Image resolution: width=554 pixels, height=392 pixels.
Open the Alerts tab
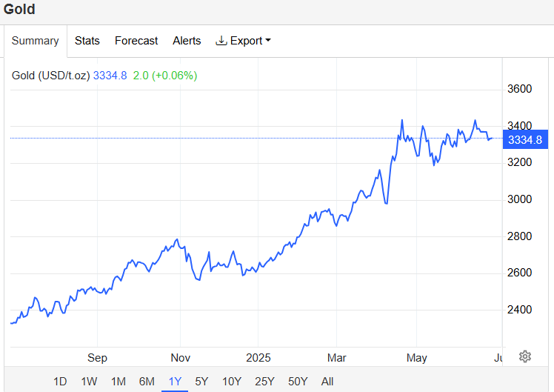tap(187, 41)
